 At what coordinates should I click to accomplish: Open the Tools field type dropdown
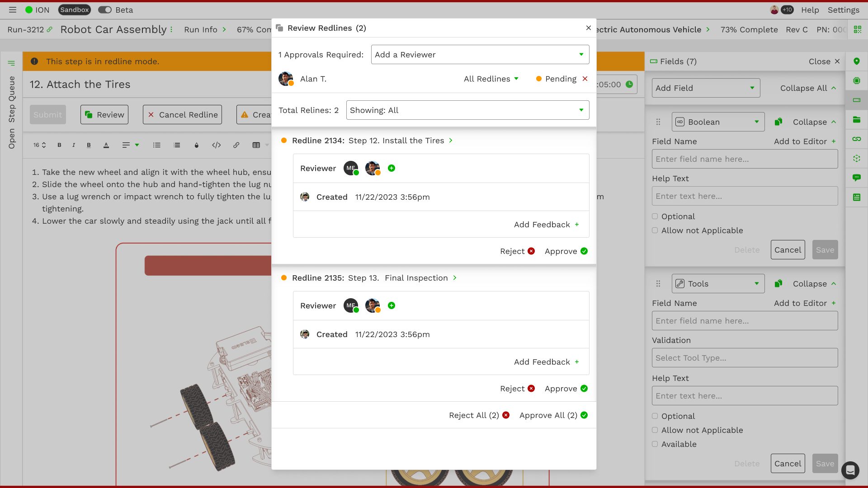coord(718,284)
